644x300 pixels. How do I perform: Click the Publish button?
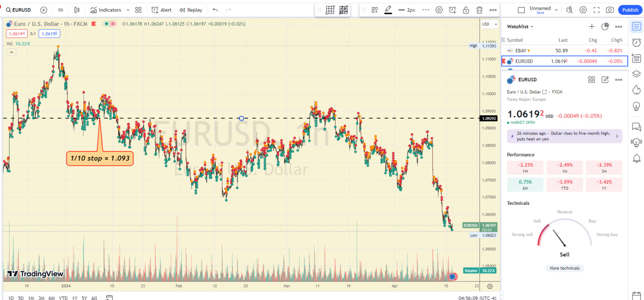pyautogui.click(x=630, y=10)
